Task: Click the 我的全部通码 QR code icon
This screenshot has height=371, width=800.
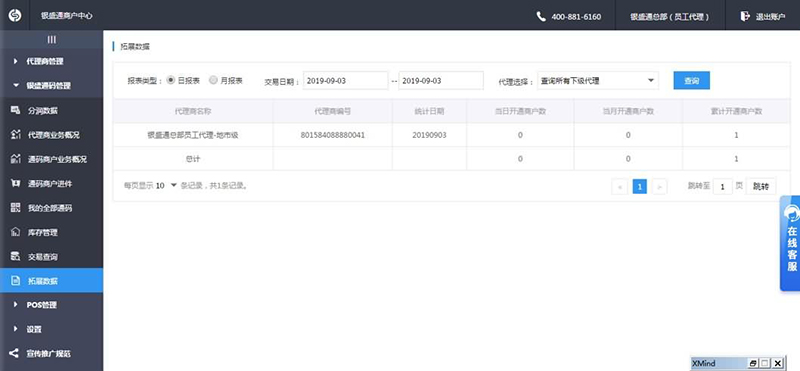Action: 15,208
